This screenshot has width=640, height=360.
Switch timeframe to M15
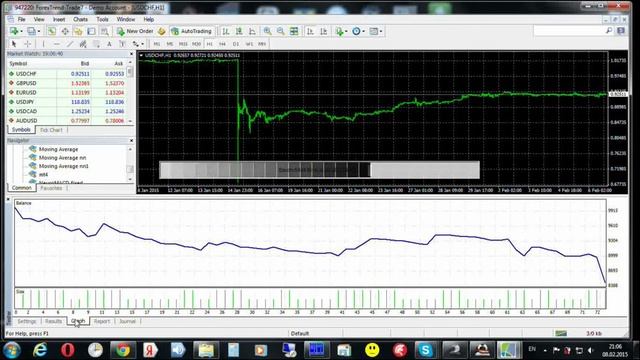tap(183, 44)
